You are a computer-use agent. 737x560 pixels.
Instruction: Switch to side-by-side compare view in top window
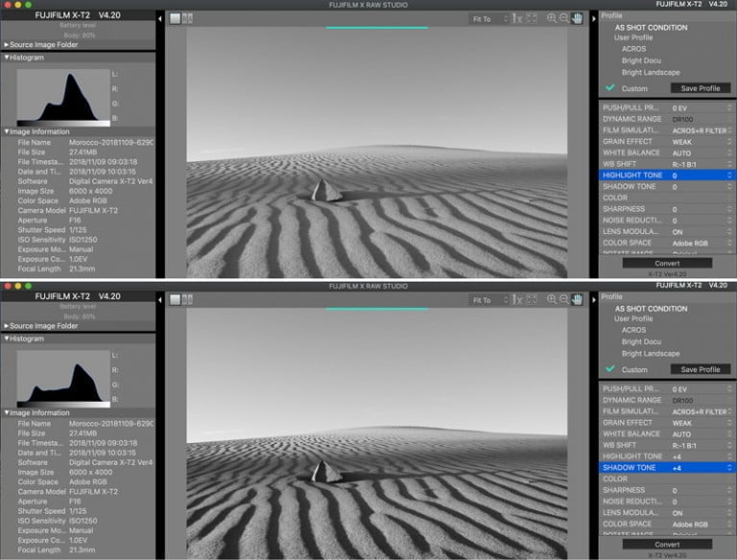186,18
